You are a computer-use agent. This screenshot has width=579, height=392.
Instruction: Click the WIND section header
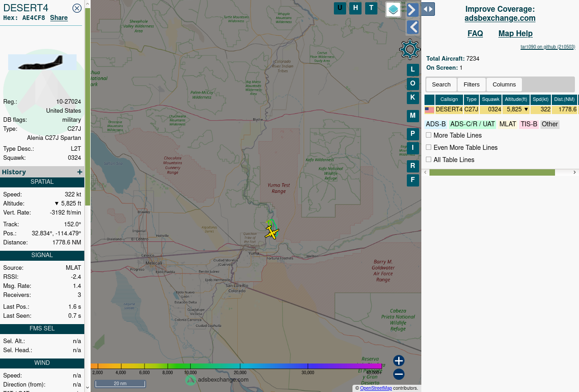42,363
